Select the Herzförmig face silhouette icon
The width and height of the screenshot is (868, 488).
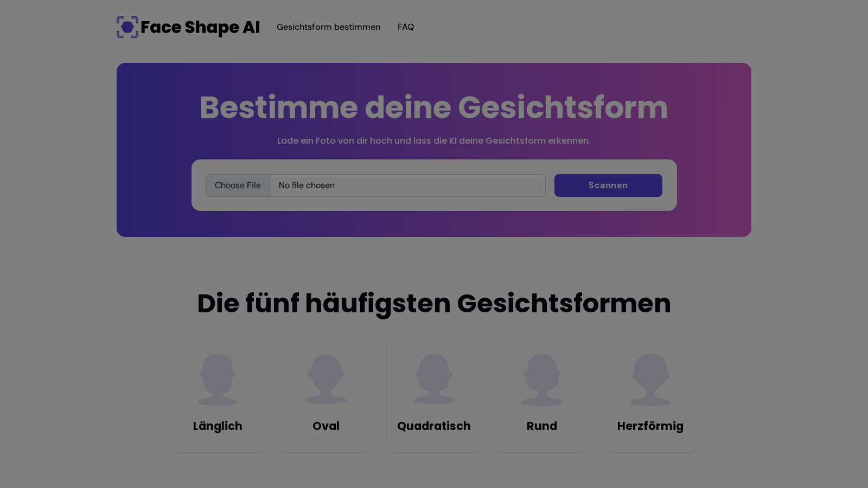tap(650, 380)
